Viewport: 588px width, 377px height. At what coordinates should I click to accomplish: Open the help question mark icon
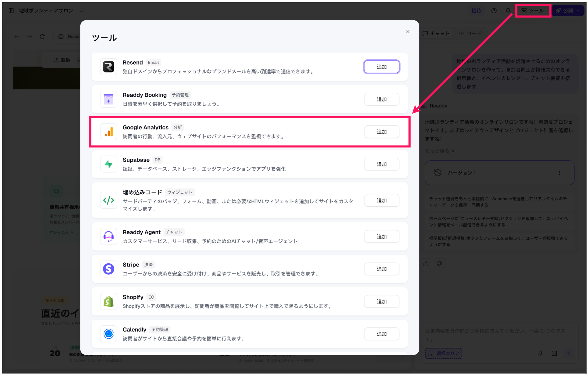494,11
